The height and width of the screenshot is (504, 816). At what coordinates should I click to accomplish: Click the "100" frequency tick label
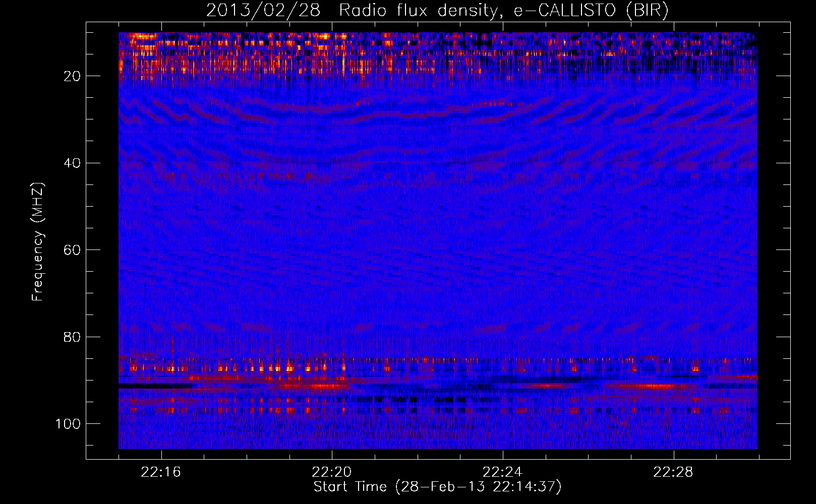[68, 424]
